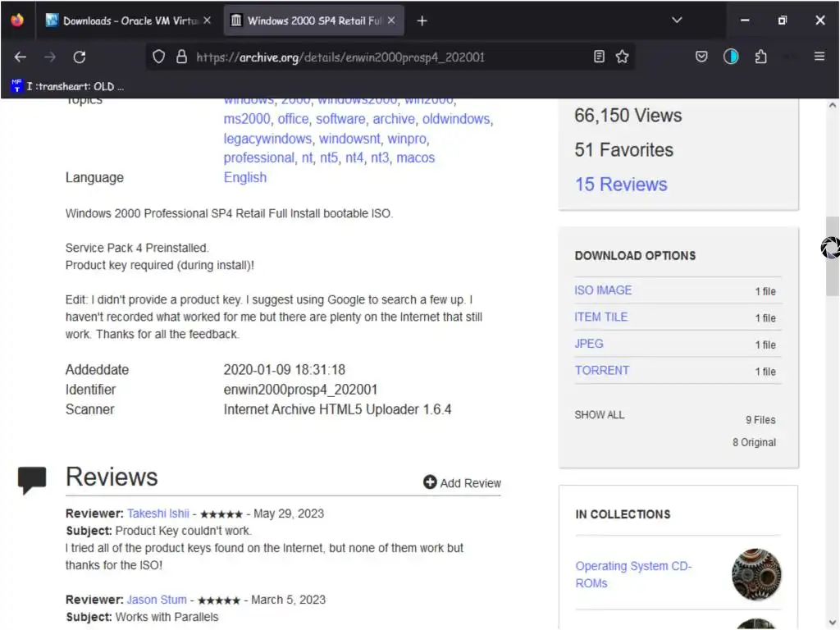Screen dimensions: 840x630
Task: Open the 8 Original files link
Action: click(754, 442)
